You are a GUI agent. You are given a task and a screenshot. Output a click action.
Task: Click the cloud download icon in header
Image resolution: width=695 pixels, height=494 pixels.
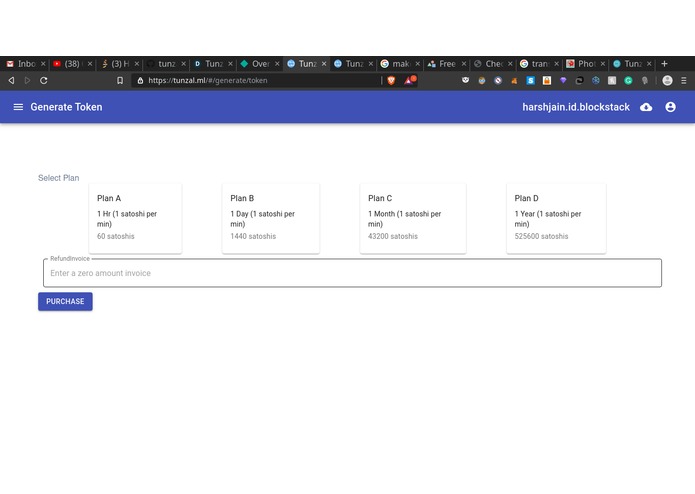pyautogui.click(x=646, y=107)
